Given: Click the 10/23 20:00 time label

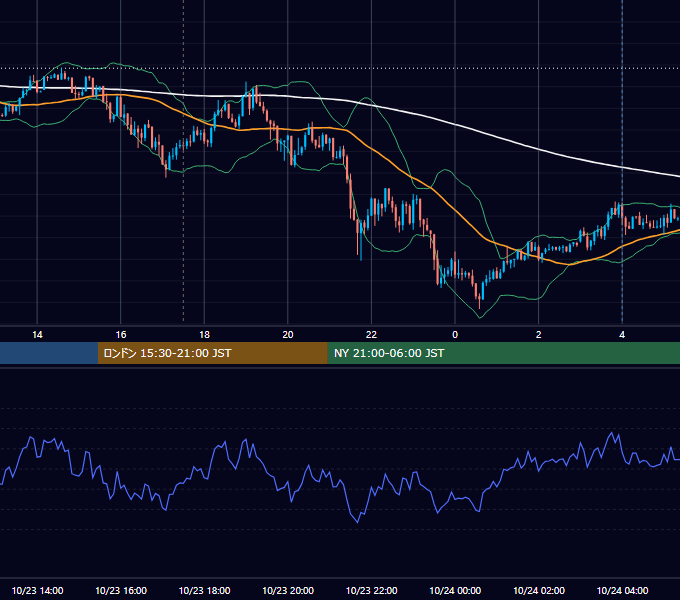Looking at the screenshot, I should 288,590.
